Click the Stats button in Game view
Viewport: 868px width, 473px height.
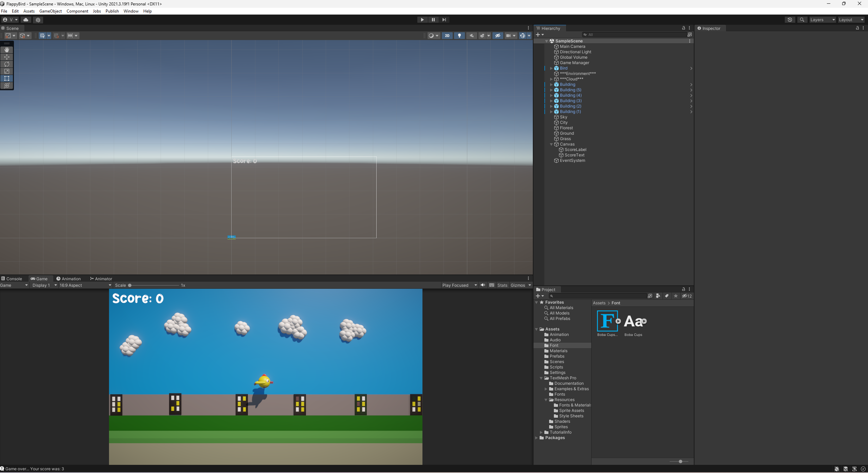click(502, 285)
